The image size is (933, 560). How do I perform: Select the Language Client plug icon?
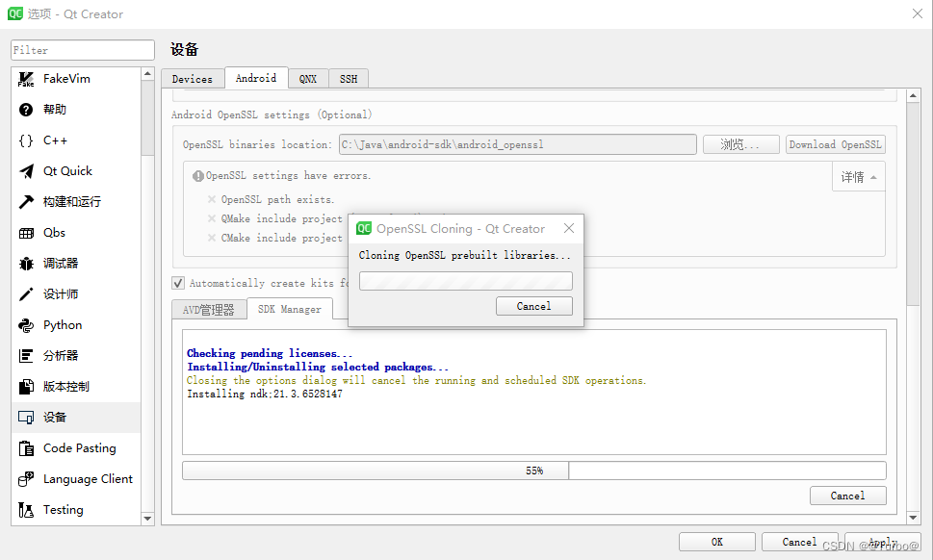pyautogui.click(x=26, y=479)
